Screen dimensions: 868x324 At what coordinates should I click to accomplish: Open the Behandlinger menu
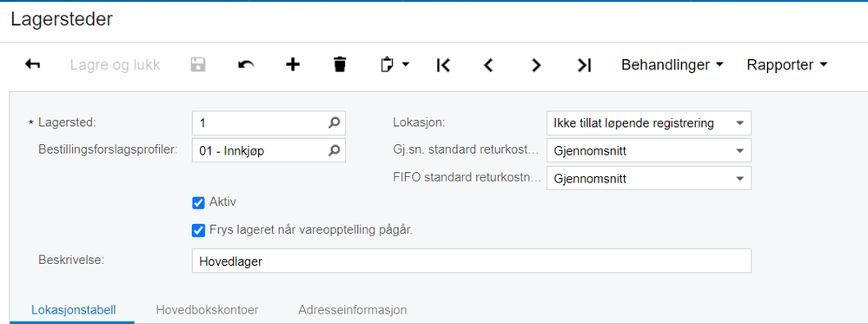pos(672,65)
